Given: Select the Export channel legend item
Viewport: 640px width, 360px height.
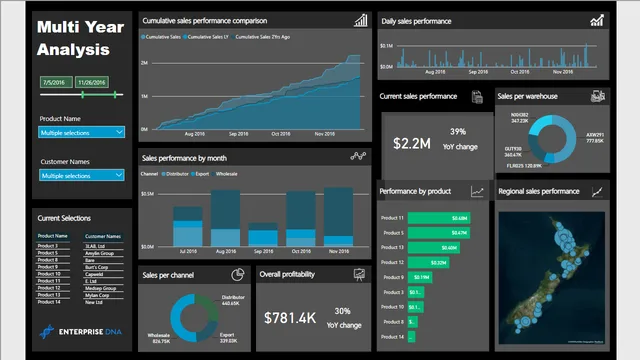Looking at the screenshot, I should coord(200,174).
